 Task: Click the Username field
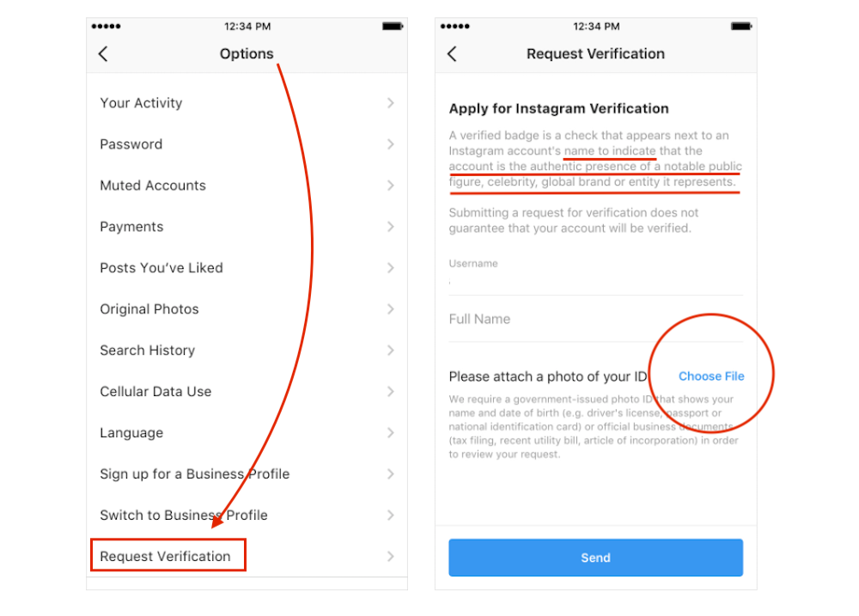click(594, 279)
